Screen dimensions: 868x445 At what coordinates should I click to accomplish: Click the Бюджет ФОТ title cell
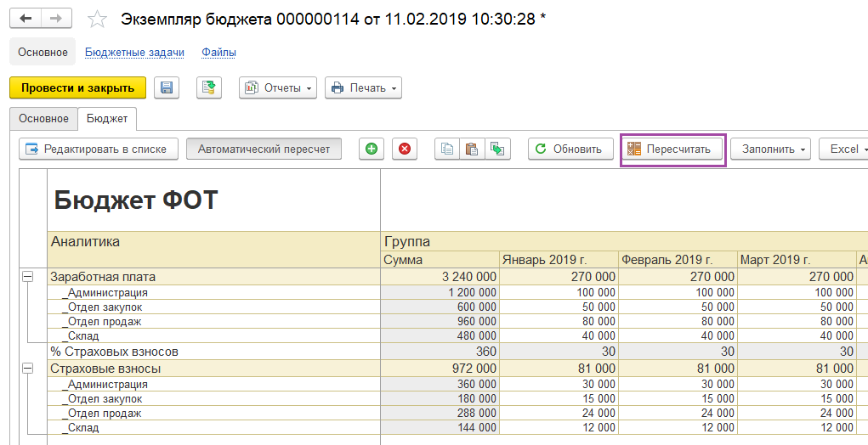click(x=214, y=200)
